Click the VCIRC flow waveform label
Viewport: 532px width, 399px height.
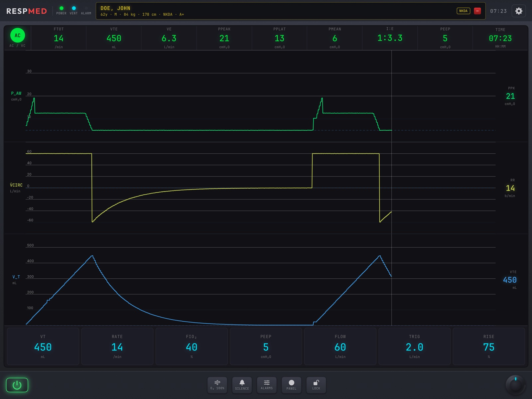[x=16, y=185]
